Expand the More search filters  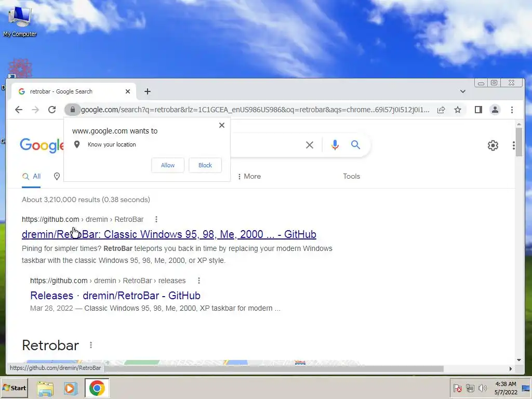pyautogui.click(x=249, y=177)
